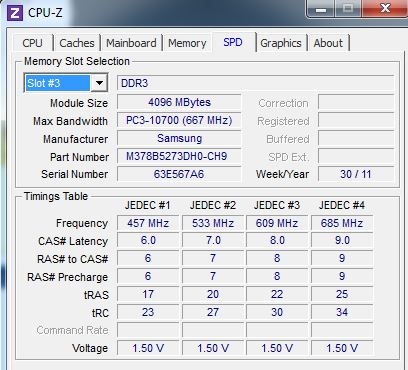
Task: Click the CAS# Latency 7.0 cell
Action: coord(213,241)
